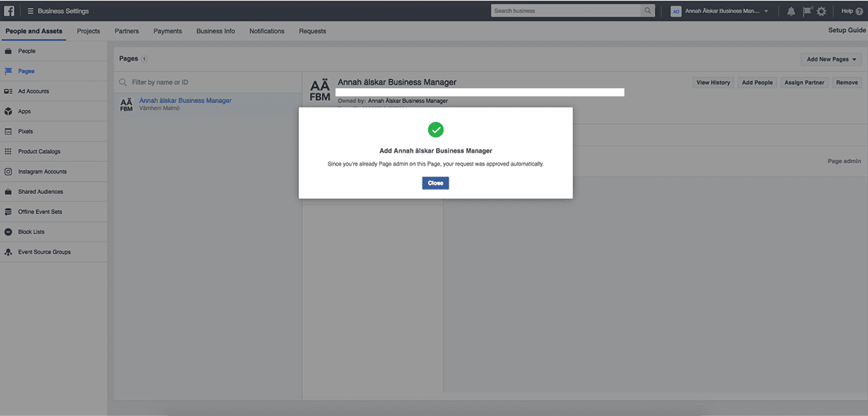Screen dimensions: 868x416
Task: Expand the Help menu
Action: tap(850, 11)
